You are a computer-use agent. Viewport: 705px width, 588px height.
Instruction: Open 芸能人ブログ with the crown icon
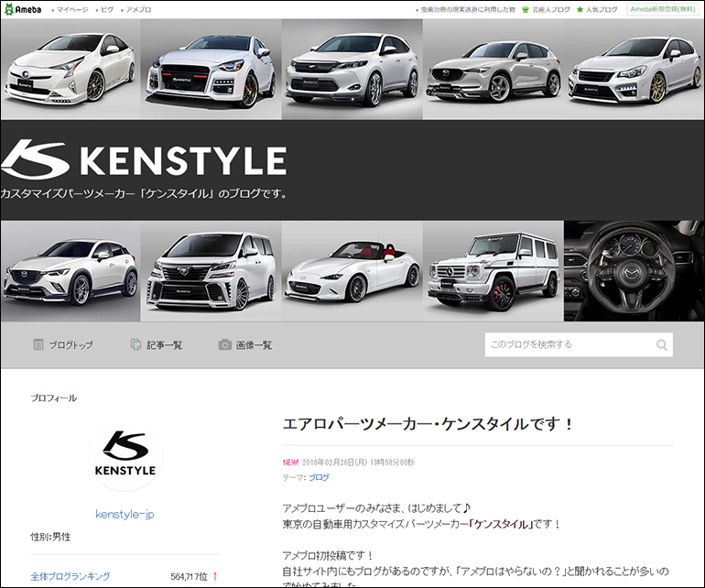click(546, 9)
